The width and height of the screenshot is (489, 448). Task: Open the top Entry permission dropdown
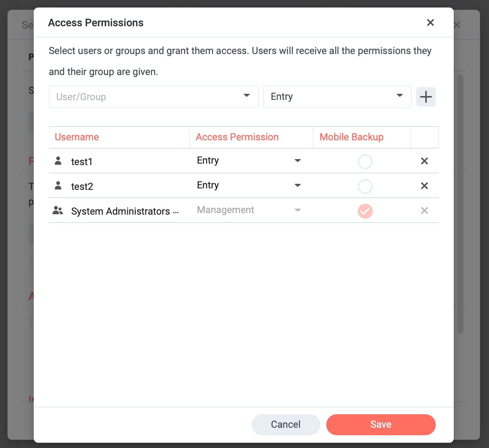click(x=337, y=97)
